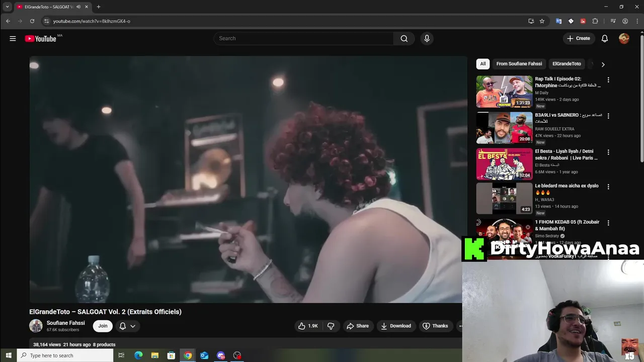Screen dimensions: 644x362
Task: Open the Chrome three-dot menu
Action: point(636,21)
